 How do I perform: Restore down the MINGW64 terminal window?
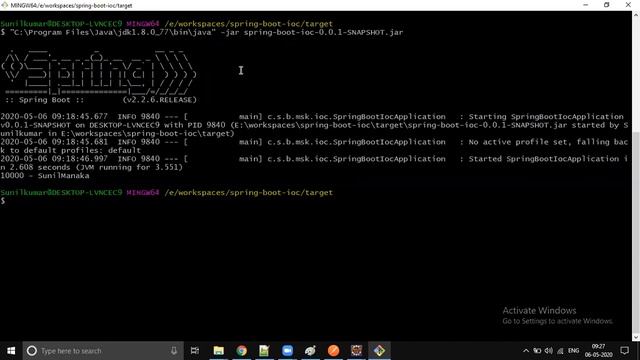(607, 5)
